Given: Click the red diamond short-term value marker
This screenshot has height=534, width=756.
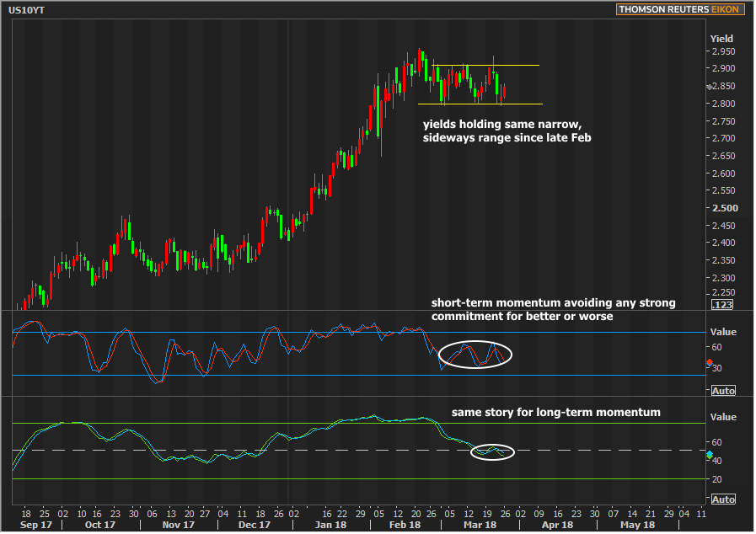Looking at the screenshot, I should pyautogui.click(x=709, y=363).
